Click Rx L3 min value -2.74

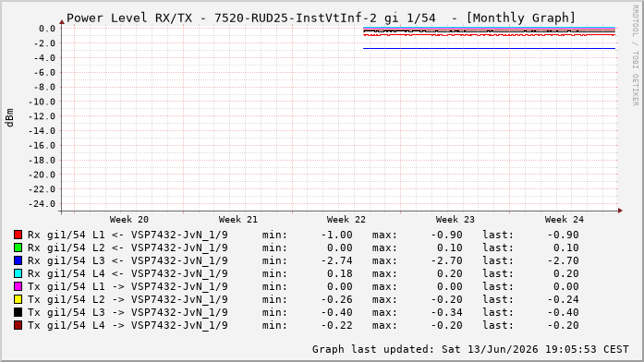(x=336, y=260)
